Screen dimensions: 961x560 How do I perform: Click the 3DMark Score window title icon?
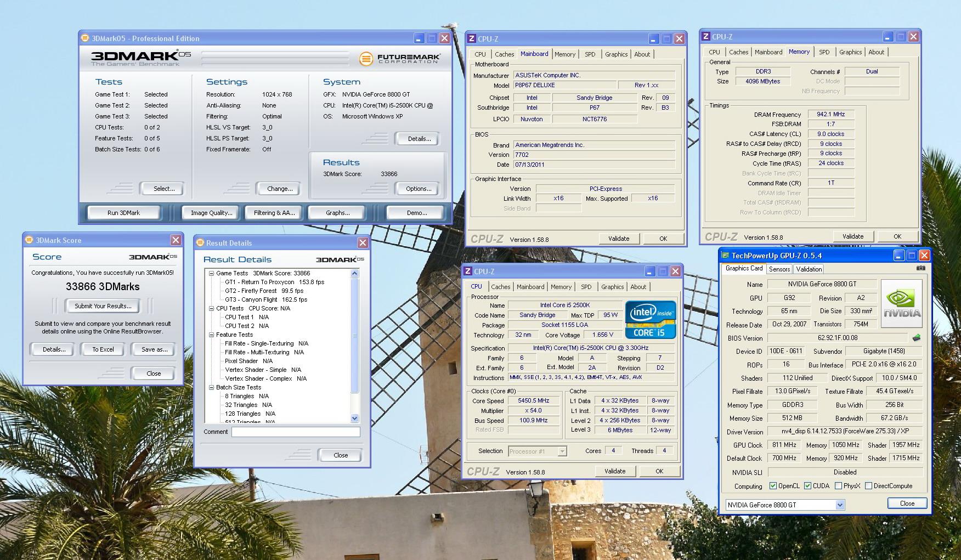point(29,240)
